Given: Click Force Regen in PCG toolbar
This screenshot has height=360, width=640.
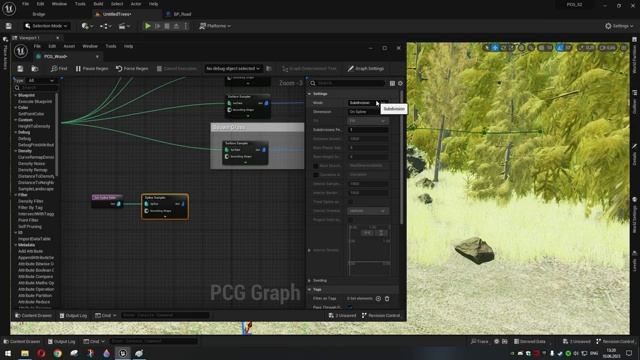Looking at the screenshot, I should (132, 69).
